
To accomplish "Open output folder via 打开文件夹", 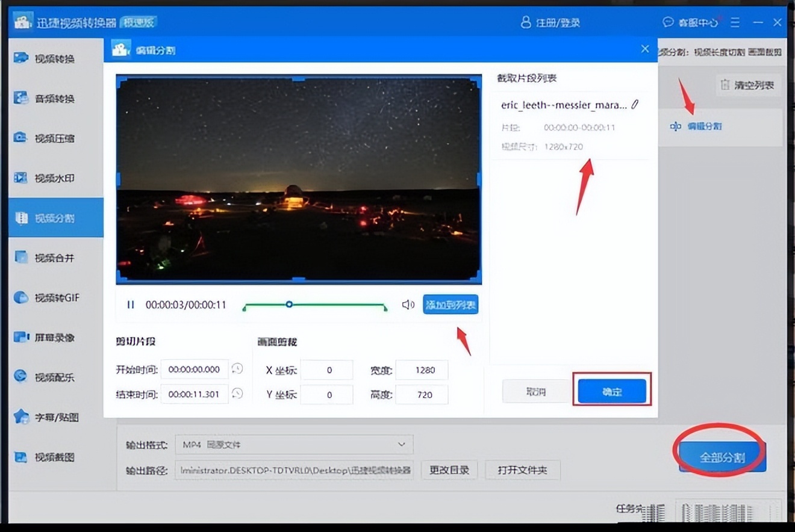I will pos(522,470).
